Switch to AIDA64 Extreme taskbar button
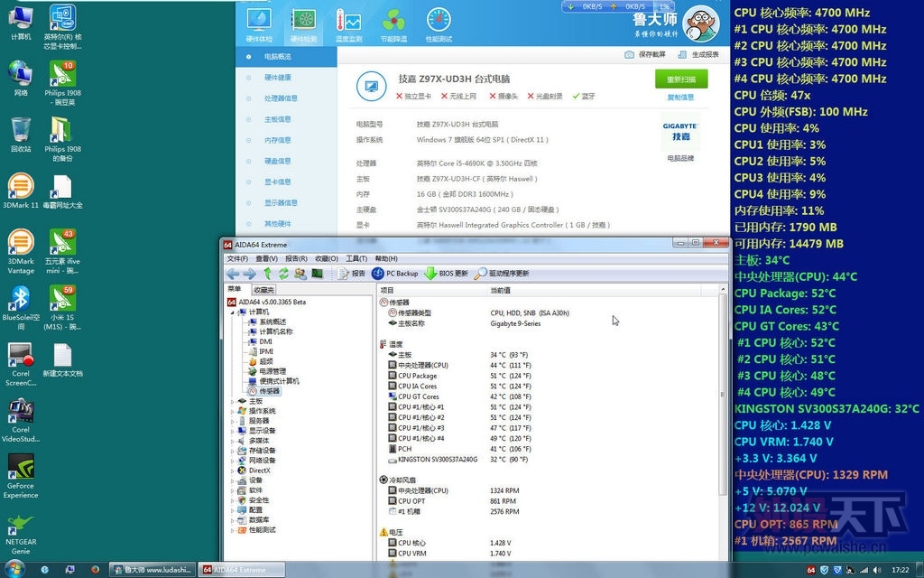This screenshot has width=924, height=578. click(242, 570)
